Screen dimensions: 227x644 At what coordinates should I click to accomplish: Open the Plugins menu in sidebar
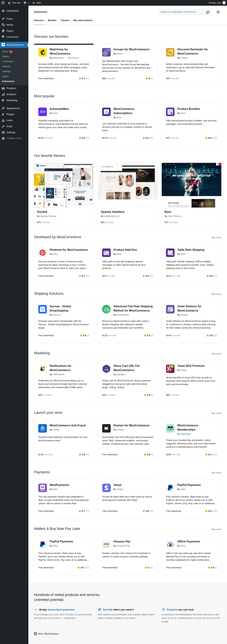point(10,114)
